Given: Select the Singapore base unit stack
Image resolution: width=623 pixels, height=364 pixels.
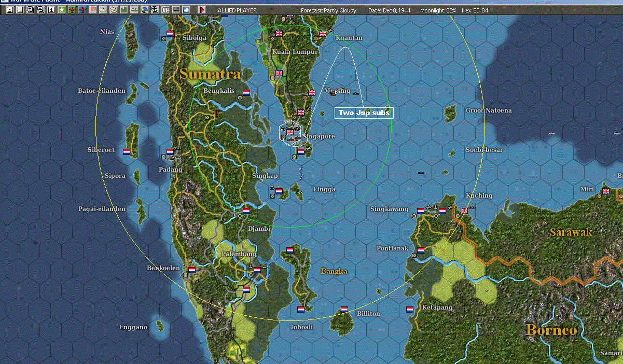Looking at the screenshot, I should [x=290, y=133].
